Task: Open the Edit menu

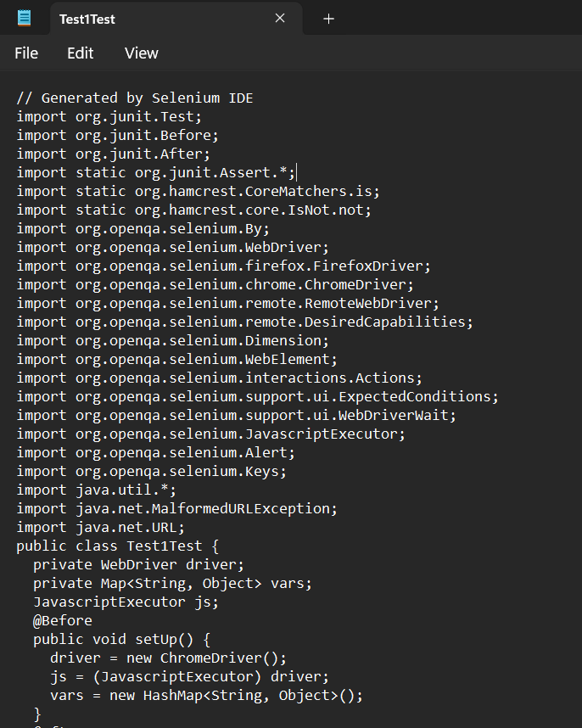Action: [x=81, y=53]
